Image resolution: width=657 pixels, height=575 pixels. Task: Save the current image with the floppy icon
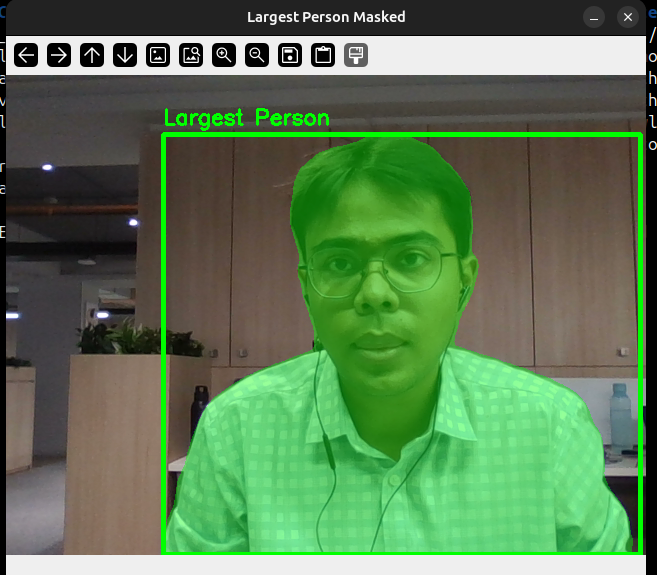pos(290,55)
